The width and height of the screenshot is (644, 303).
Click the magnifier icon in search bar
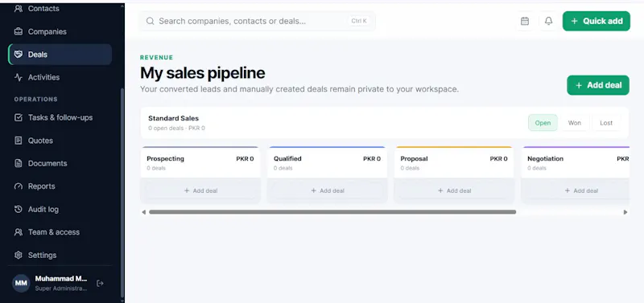pyautogui.click(x=151, y=21)
